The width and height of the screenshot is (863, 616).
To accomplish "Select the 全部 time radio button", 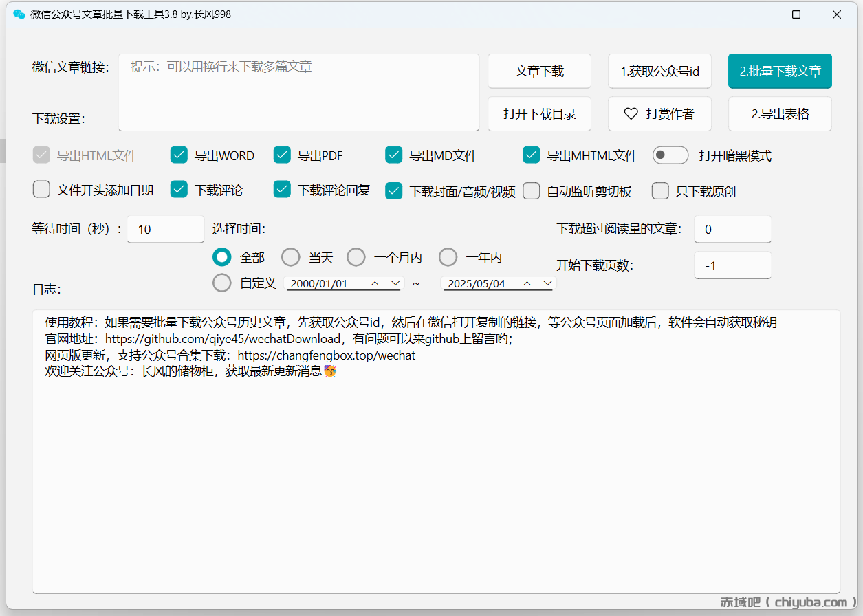I will (222, 257).
